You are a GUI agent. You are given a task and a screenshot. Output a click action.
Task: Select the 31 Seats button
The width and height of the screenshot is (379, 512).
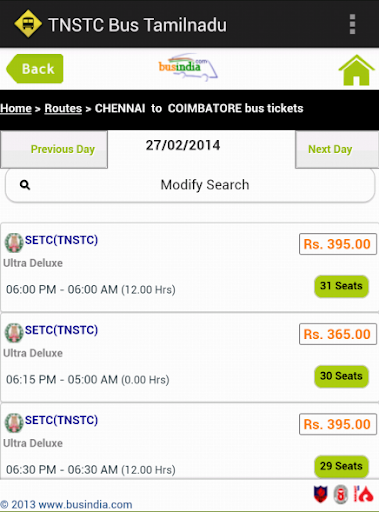[x=341, y=286]
